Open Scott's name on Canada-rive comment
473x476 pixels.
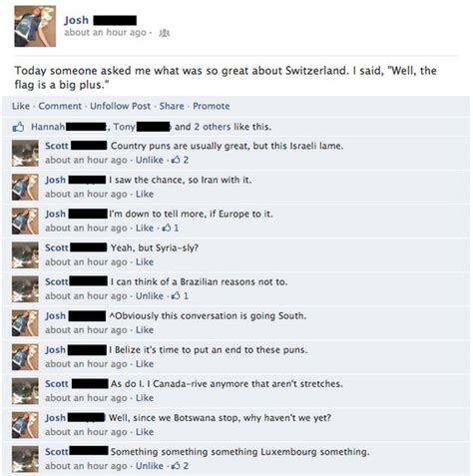(57, 384)
